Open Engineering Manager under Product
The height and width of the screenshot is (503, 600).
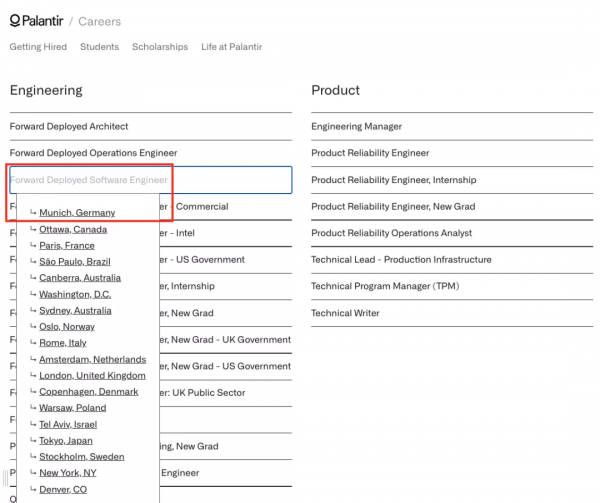[x=452, y=126]
